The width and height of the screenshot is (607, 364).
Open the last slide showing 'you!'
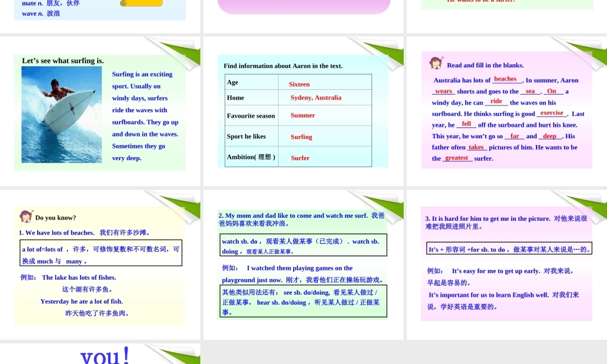coord(100,354)
